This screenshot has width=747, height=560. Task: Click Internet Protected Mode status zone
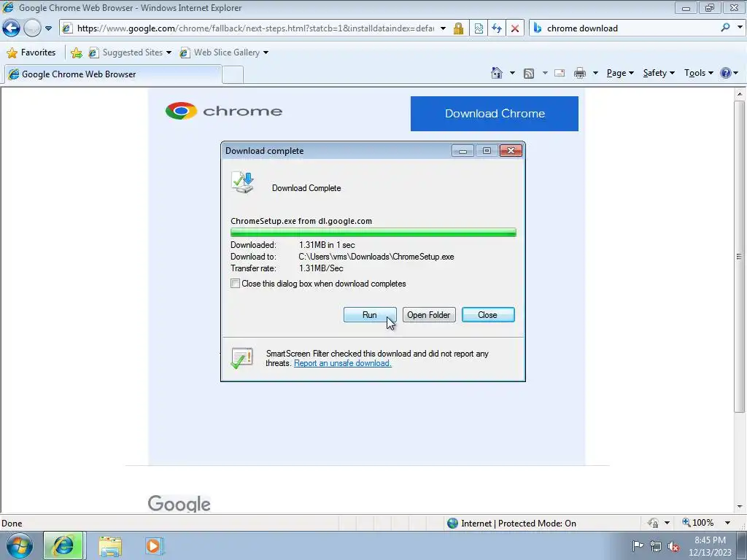pos(512,524)
